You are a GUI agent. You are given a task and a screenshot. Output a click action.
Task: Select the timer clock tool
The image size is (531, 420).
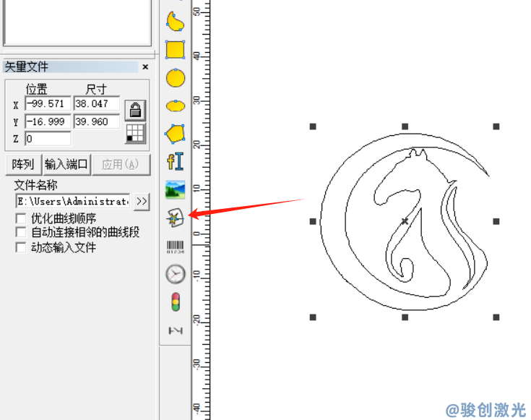[176, 274]
